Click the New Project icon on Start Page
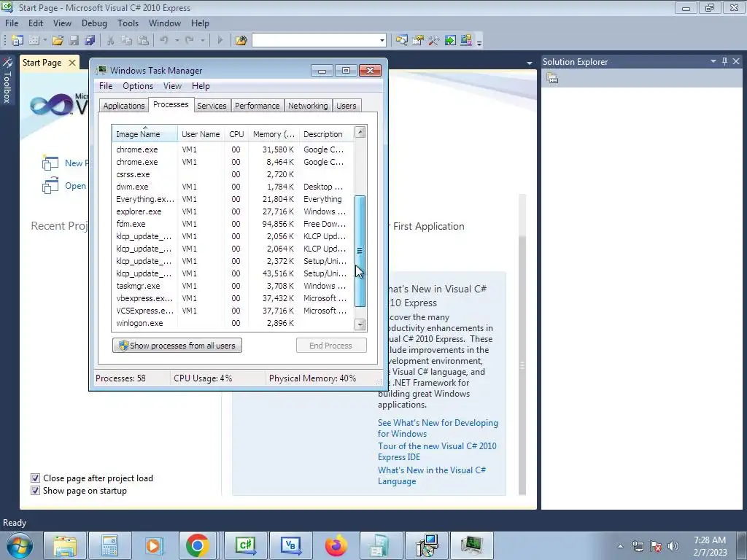The height and width of the screenshot is (560, 747). (50, 163)
